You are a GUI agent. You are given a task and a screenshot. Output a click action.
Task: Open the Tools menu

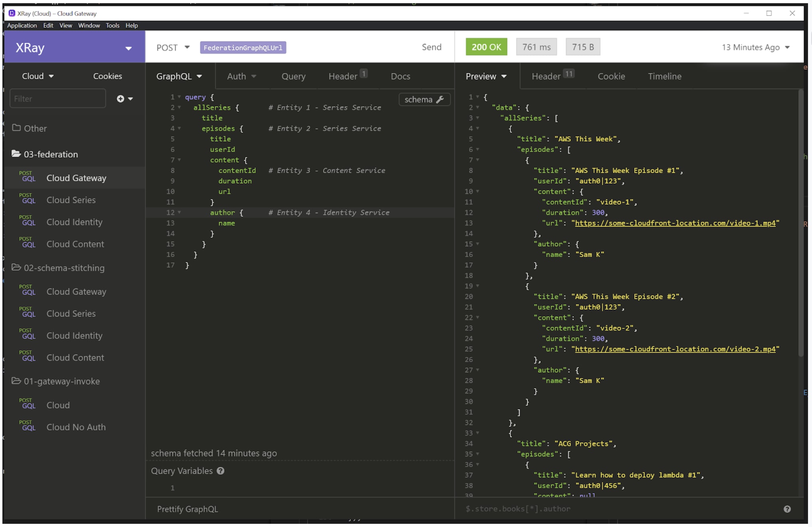point(113,25)
